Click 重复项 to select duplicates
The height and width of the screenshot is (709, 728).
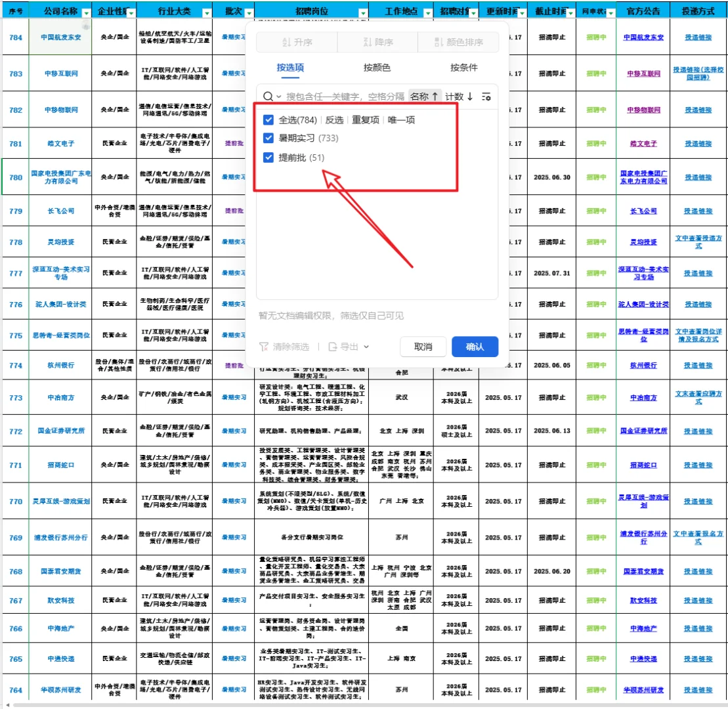click(366, 119)
